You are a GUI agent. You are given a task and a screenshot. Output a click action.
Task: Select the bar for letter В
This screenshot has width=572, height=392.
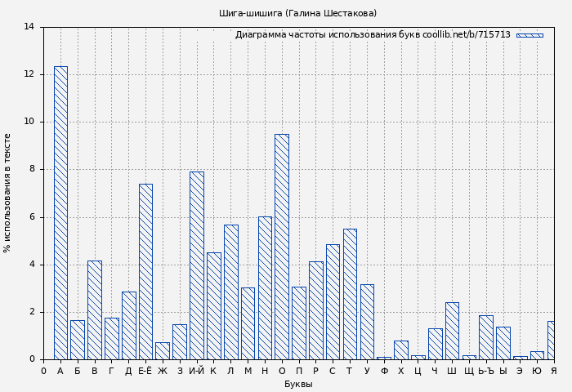[95, 310]
